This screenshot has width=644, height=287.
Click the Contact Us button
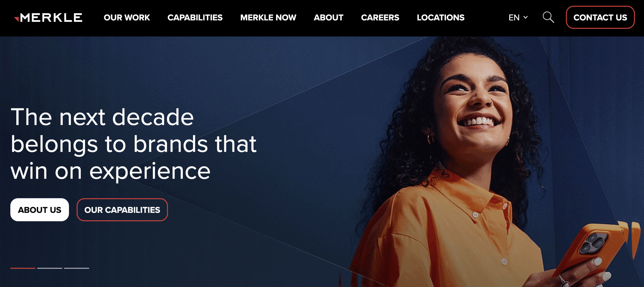coord(600,17)
